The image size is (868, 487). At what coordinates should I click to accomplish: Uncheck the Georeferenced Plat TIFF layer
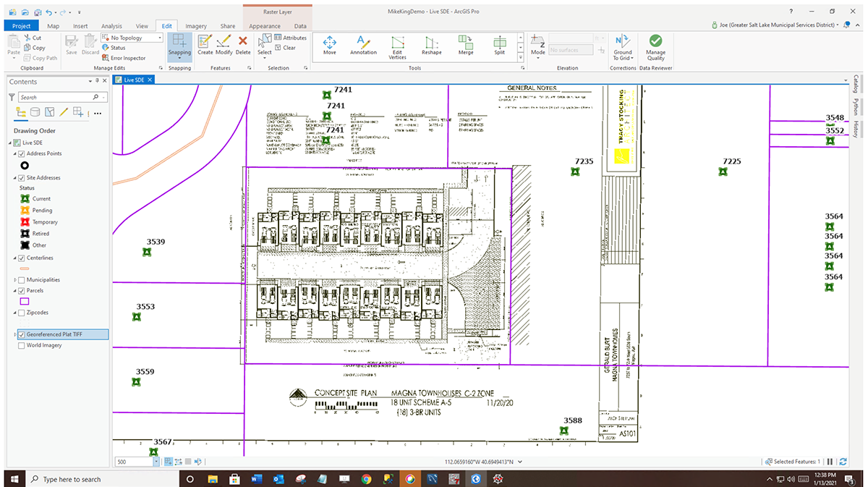pos(21,335)
